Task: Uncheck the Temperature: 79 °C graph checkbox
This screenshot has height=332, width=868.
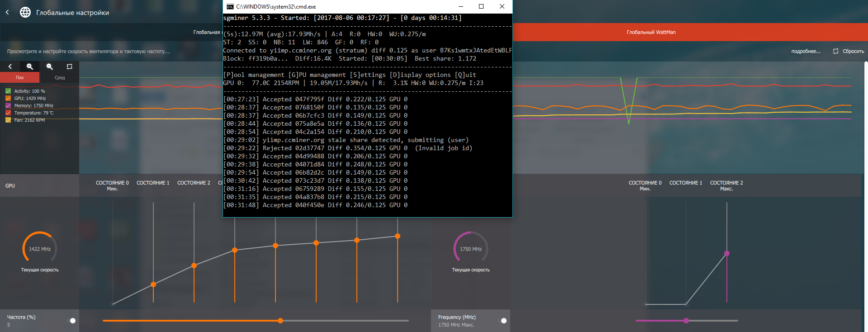Action: [8, 113]
